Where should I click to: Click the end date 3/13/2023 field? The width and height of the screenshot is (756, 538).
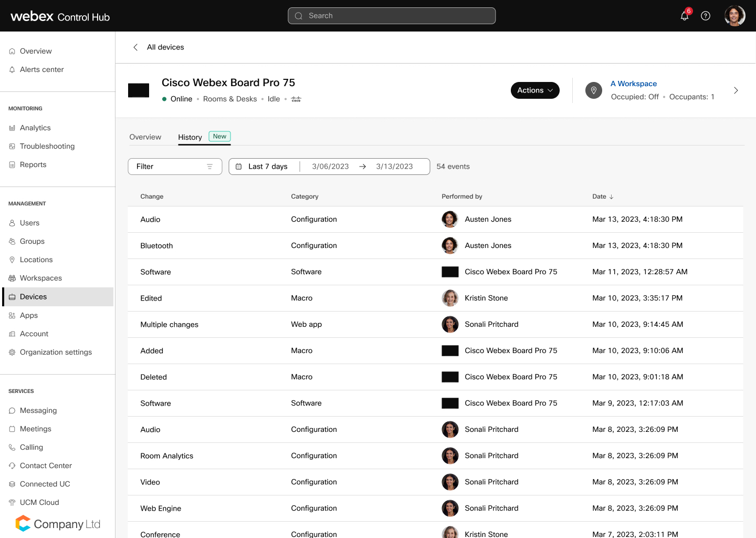[x=394, y=167]
